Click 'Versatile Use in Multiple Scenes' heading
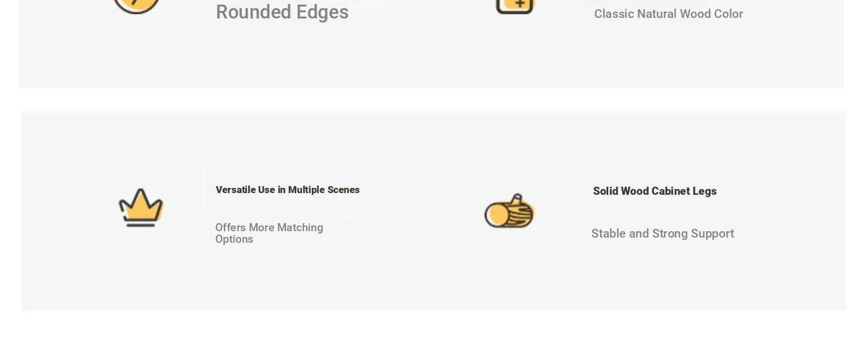Image resolution: width=868 pixels, height=363 pixels. point(288,190)
